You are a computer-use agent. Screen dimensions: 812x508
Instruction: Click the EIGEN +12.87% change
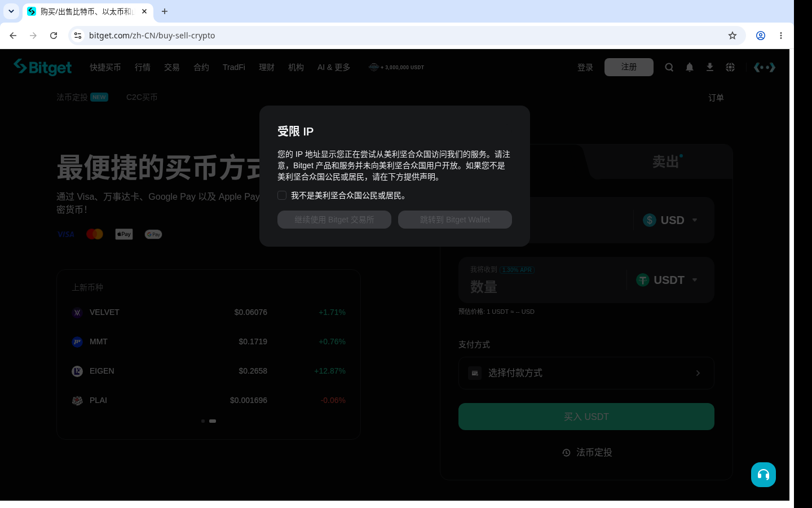(x=330, y=371)
